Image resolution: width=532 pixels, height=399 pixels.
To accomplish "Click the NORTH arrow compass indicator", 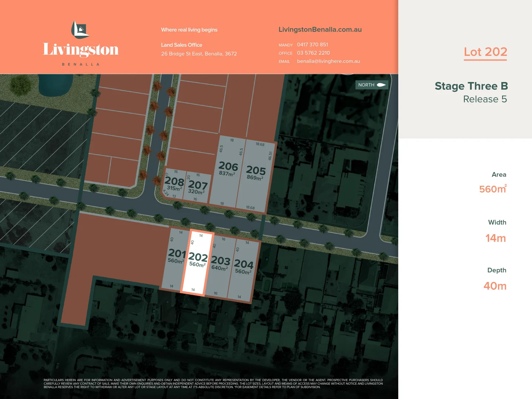I will (x=372, y=85).
